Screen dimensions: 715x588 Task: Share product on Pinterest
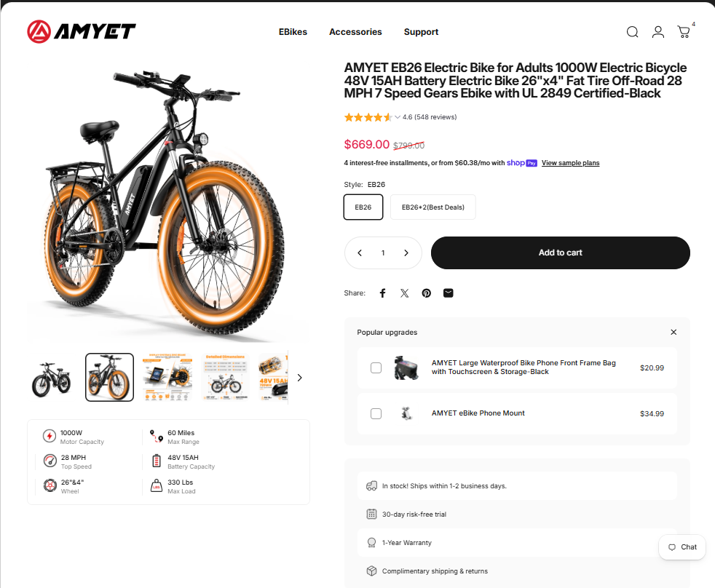click(427, 293)
